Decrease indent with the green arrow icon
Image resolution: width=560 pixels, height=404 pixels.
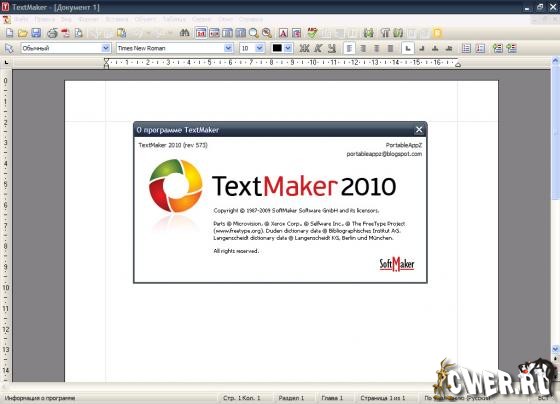tap(498, 48)
